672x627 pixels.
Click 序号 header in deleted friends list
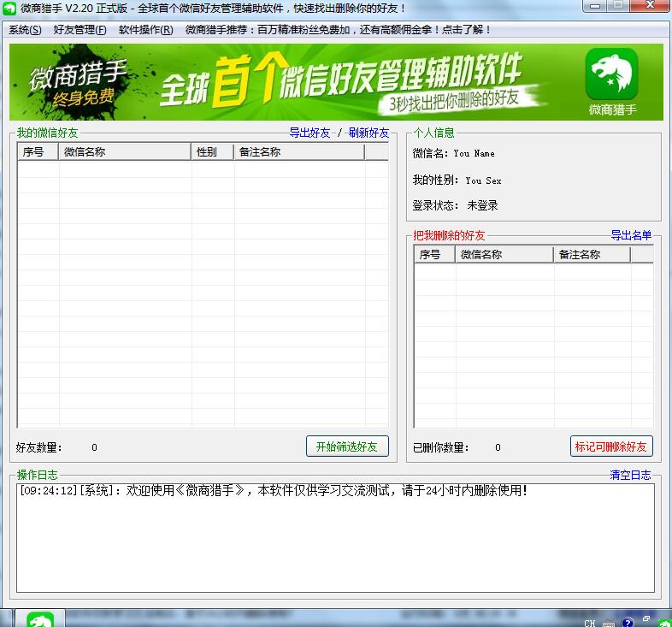(x=434, y=254)
